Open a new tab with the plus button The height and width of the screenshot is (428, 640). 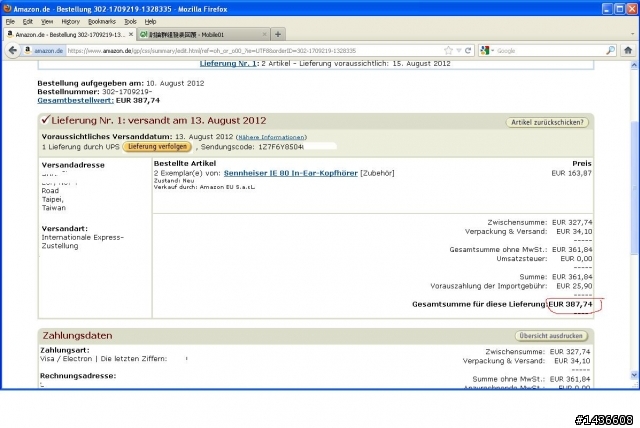point(278,35)
